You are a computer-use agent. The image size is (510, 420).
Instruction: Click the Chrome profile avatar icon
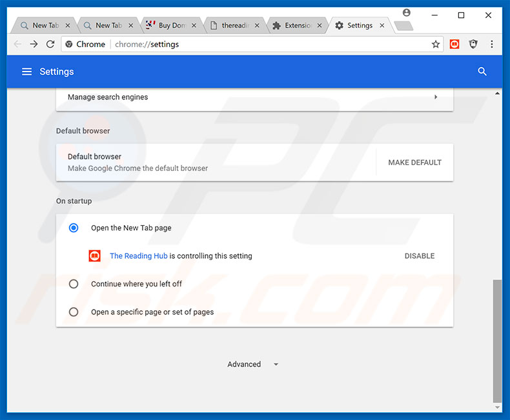407,13
